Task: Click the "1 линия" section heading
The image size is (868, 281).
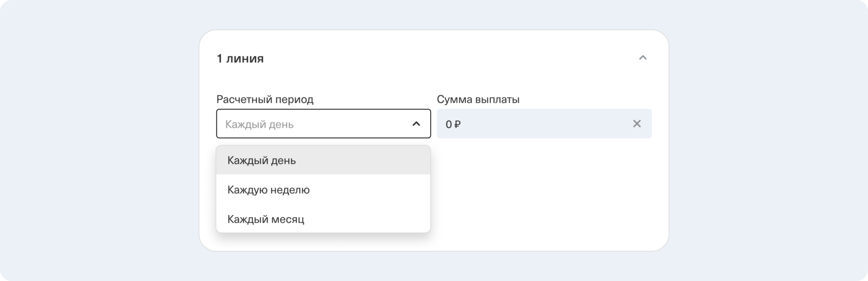Action: (x=240, y=58)
